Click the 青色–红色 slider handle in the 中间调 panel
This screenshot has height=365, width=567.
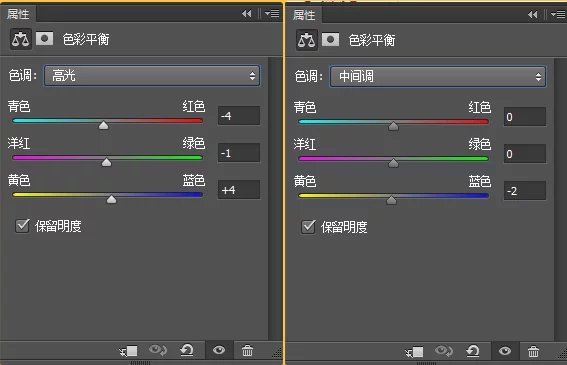(393, 126)
